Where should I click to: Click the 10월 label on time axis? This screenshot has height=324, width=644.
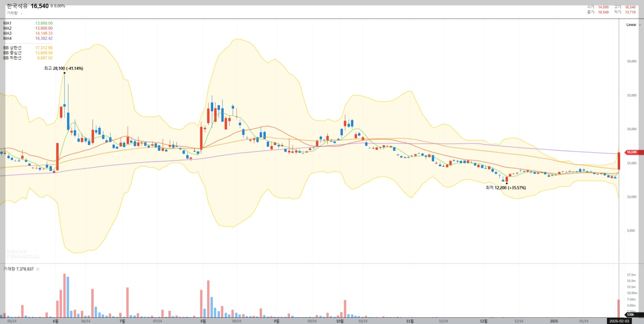[340, 321]
